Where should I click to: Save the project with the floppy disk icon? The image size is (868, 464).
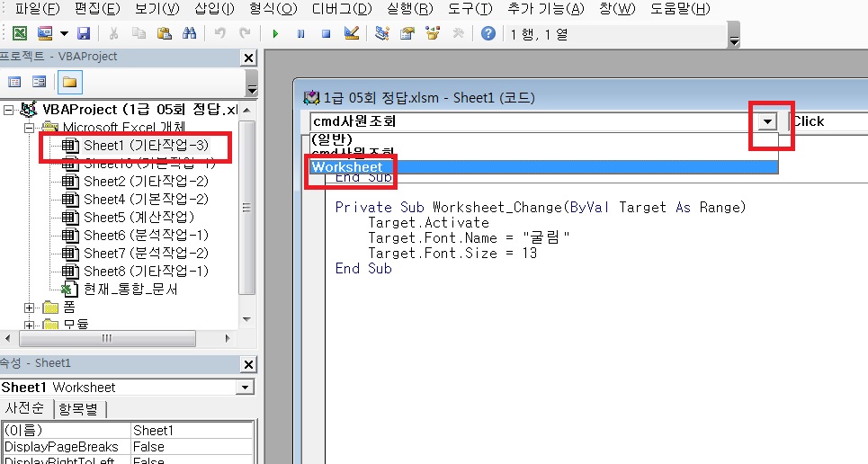84,33
